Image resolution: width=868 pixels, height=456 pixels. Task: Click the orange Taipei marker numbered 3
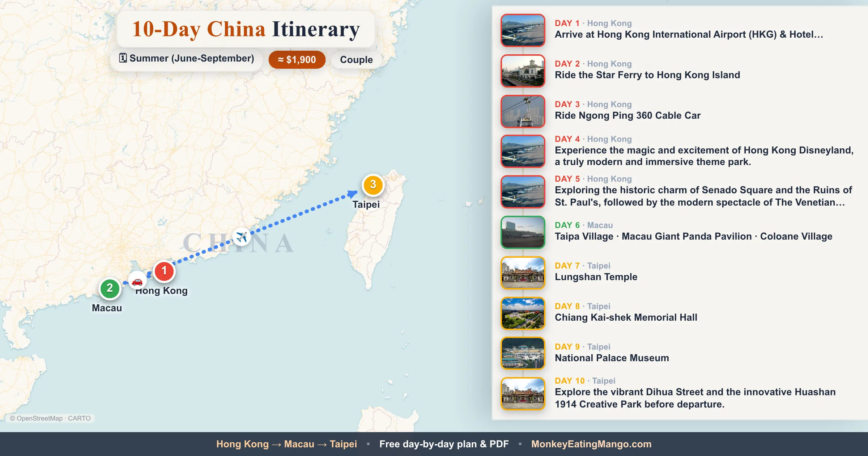373,185
